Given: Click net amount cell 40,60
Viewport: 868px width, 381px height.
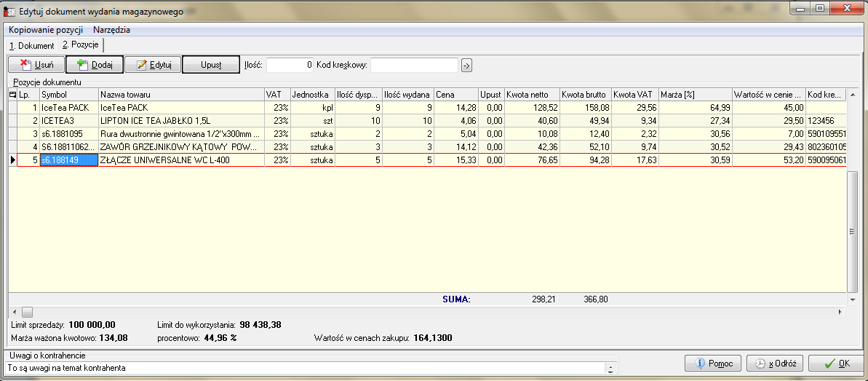Looking at the screenshot, I should (x=531, y=120).
